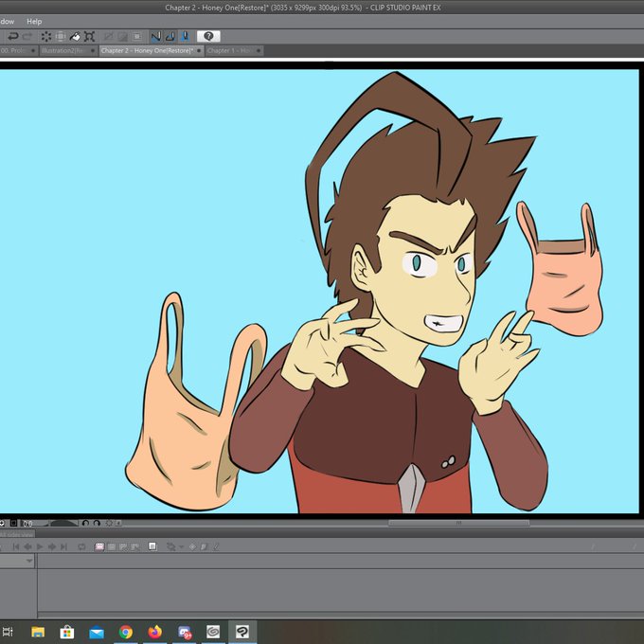
Task: Open Task View on the taskbar
Action: tap(9, 632)
